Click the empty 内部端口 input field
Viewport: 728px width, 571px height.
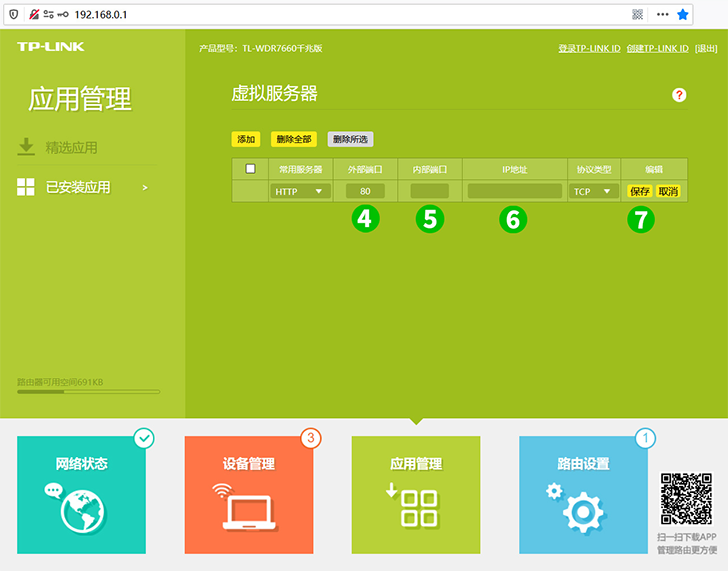coord(429,191)
